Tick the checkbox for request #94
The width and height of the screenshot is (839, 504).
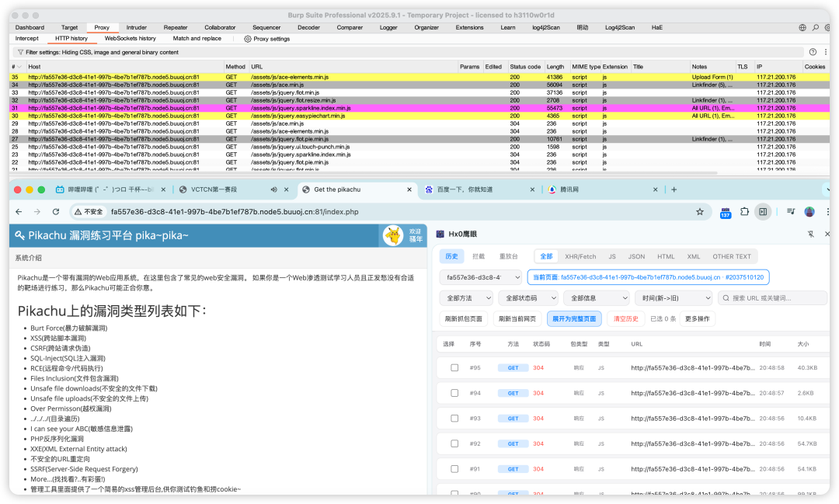[454, 393]
